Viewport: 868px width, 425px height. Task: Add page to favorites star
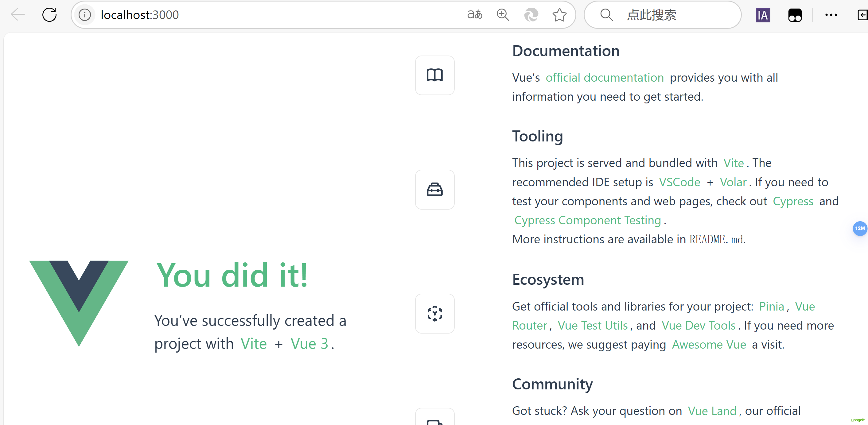pos(559,15)
